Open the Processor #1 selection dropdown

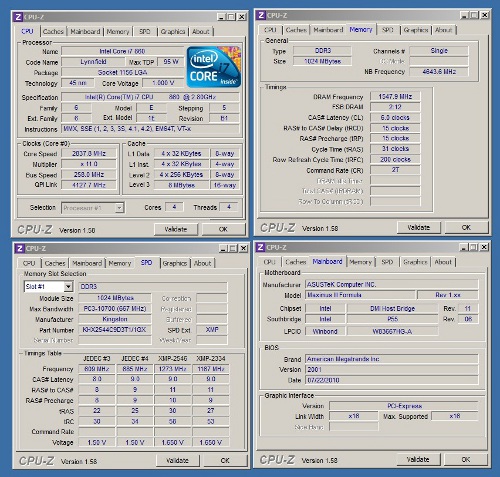119,208
